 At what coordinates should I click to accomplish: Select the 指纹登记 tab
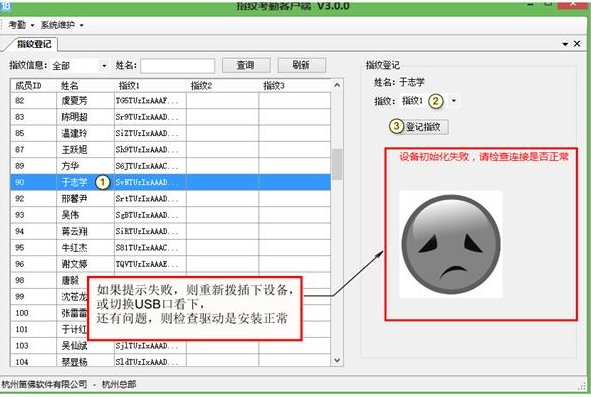34,44
